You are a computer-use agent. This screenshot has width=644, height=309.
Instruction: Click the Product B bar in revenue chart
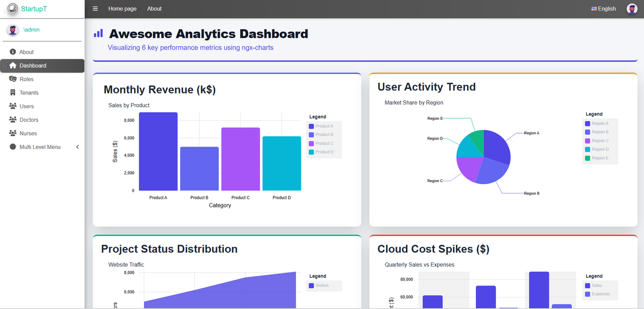[199, 169]
